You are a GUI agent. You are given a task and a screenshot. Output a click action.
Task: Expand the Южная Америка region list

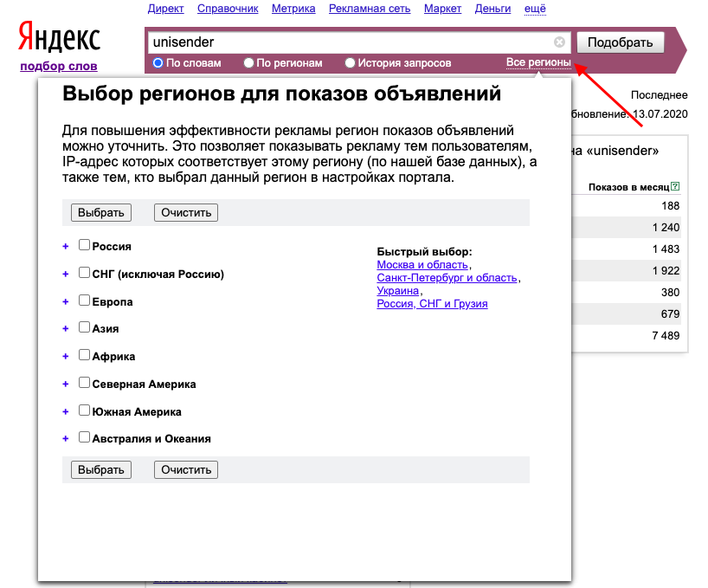[66, 412]
